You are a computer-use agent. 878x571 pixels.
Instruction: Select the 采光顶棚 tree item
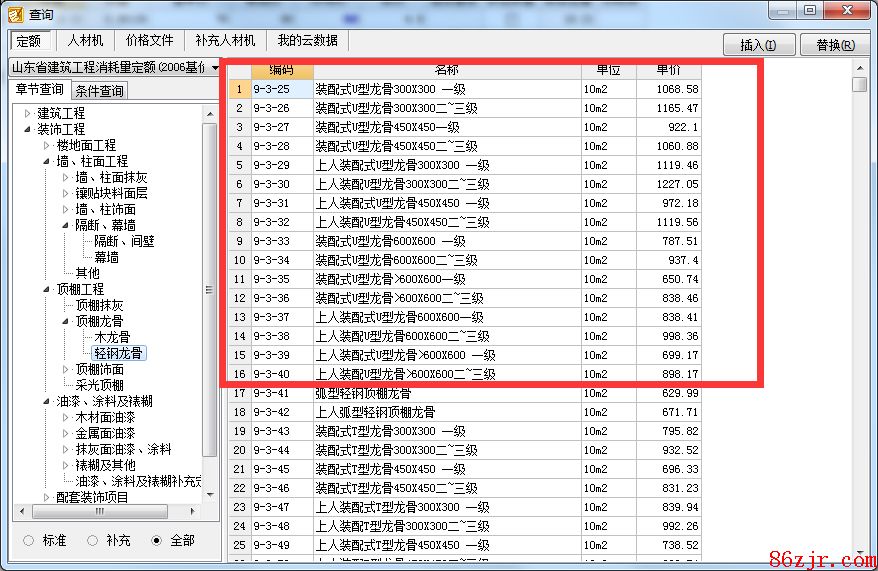click(x=100, y=385)
